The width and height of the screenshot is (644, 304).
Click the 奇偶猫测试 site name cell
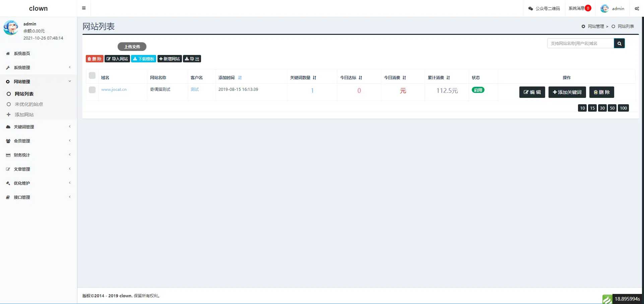click(160, 89)
